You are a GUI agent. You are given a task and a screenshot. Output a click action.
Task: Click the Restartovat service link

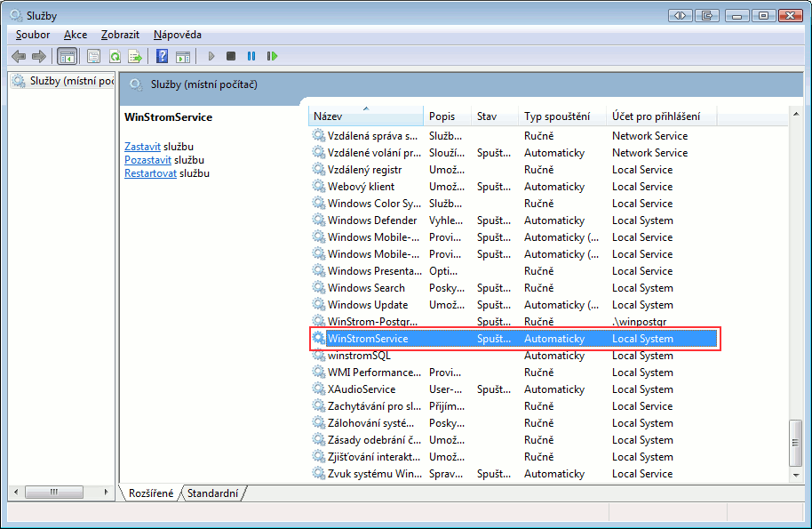pyautogui.click(x=150, y=173)
